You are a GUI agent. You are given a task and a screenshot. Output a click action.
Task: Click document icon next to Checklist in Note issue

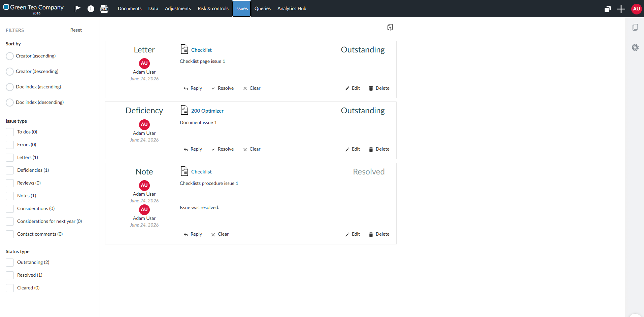[184, 171]
